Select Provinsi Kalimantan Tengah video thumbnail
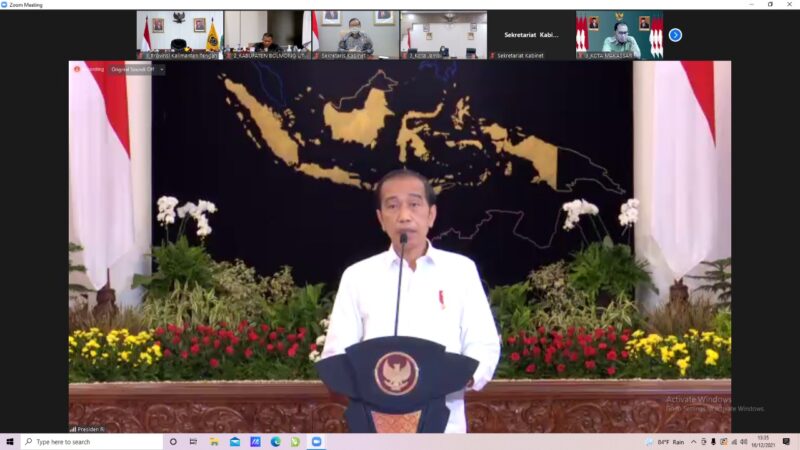This screenshot has width=800, height=450. [180, 35]
